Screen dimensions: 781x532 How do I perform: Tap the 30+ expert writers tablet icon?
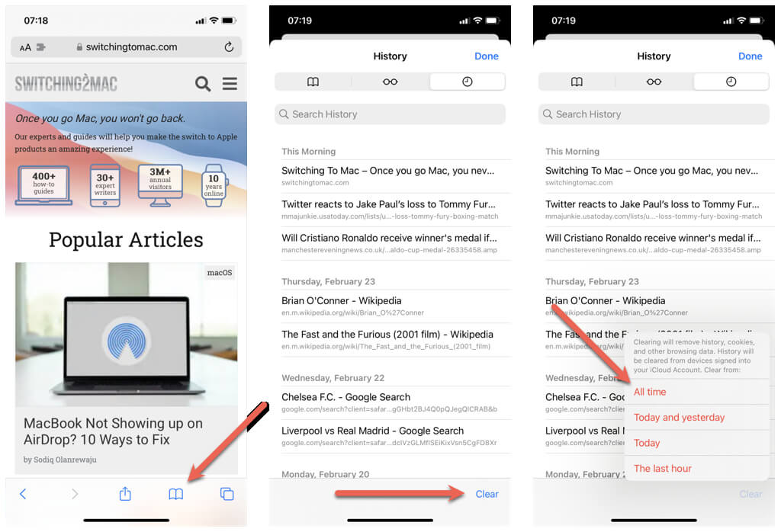[x=105, y=186]
